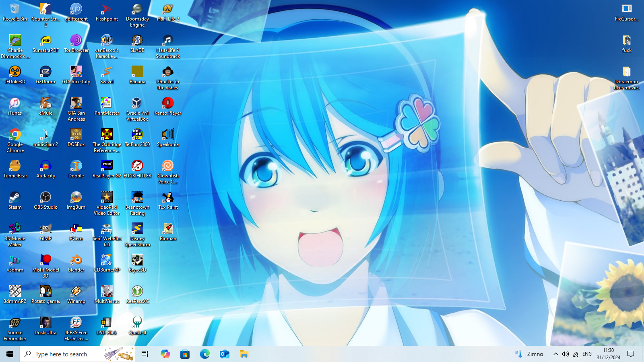Click the Audacity icon
The image size is (644, 362).
pos(45,169)
